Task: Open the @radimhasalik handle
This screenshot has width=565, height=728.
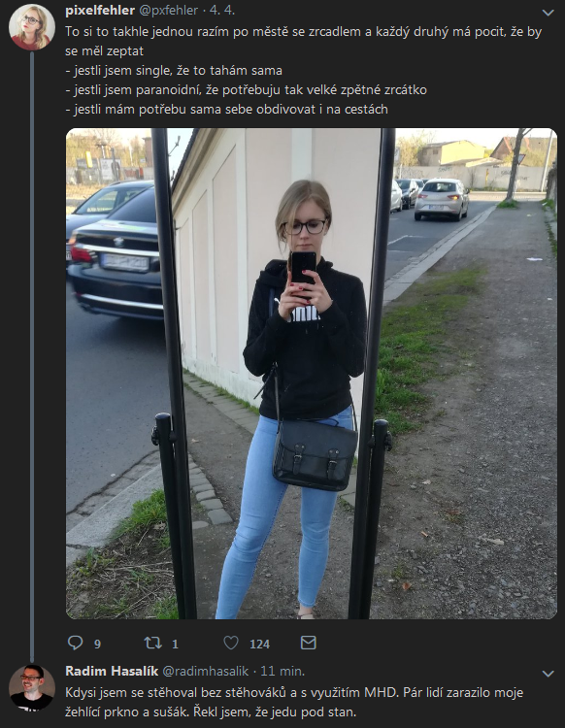Action: click(x=205, y=671)
